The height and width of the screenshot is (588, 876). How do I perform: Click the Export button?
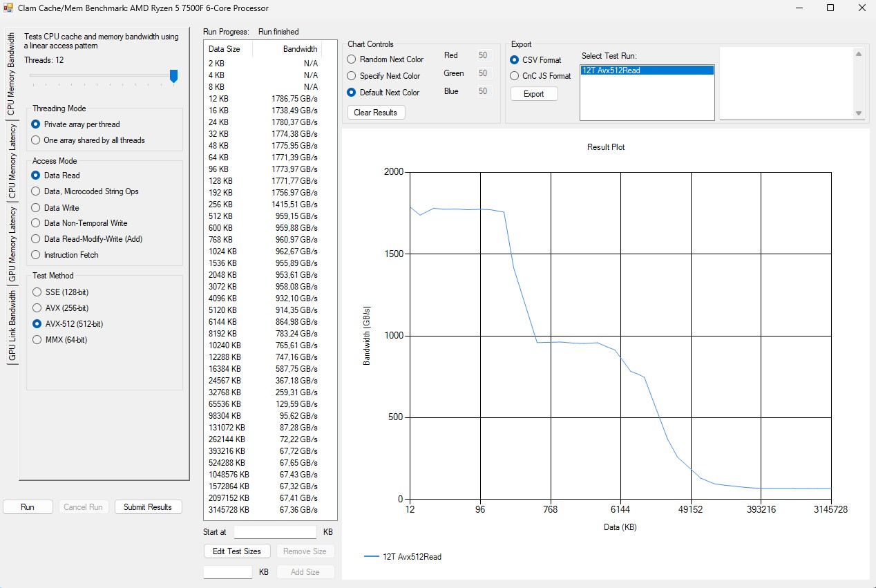(534, 94)
